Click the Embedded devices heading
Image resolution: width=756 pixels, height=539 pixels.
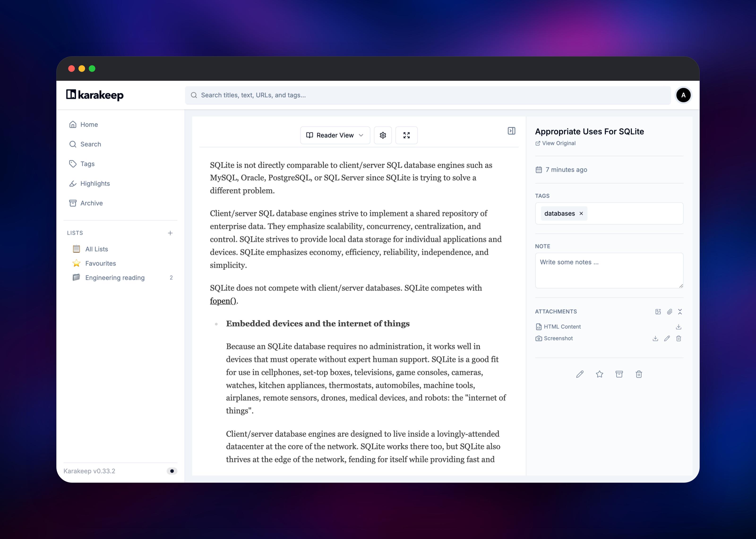(x=318, y=324)
